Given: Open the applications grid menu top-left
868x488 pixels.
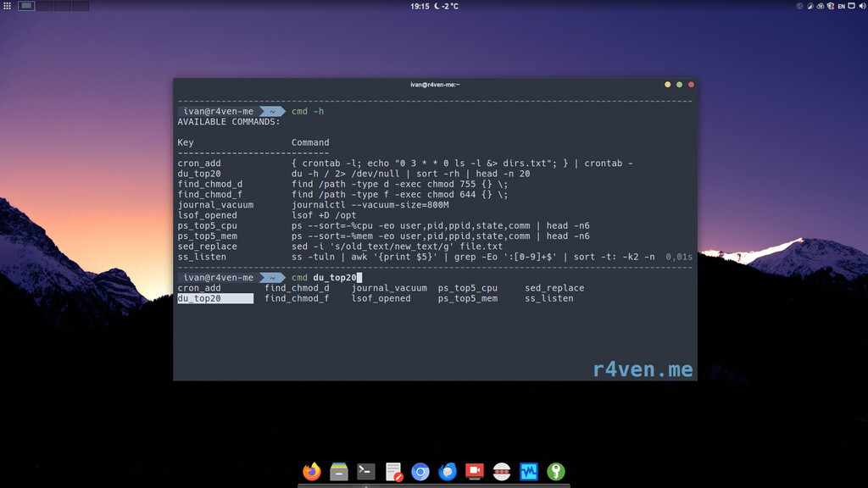Looking at the screenshot, I should pyautogui.click(x=7, y=6).
